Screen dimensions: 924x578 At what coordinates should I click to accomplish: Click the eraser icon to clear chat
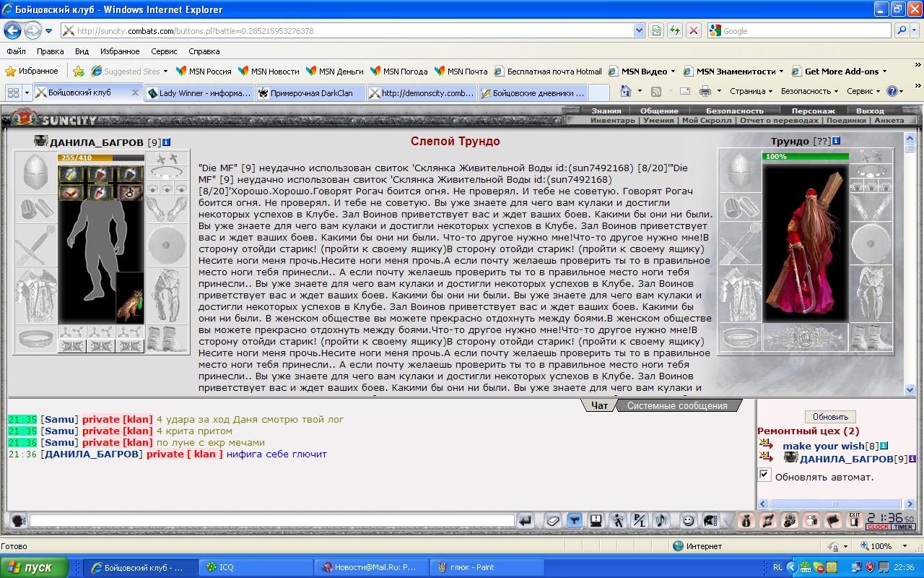click(553, 520)
